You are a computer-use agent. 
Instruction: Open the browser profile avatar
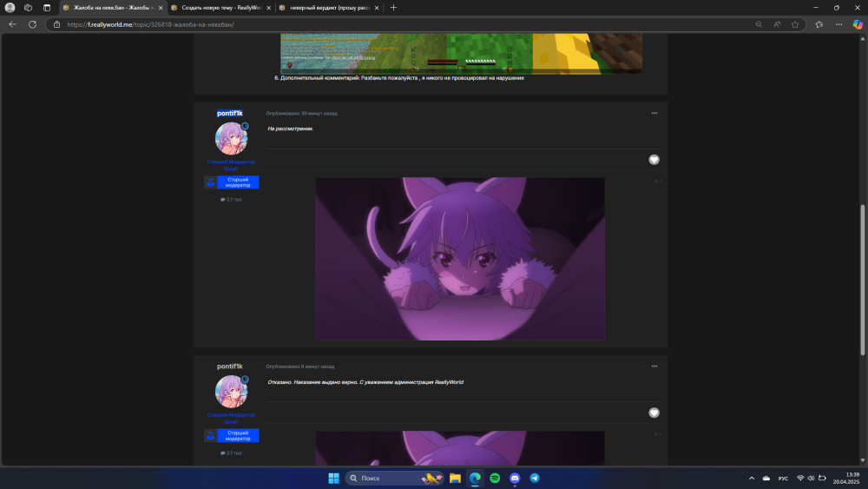[x=10, y=8]
